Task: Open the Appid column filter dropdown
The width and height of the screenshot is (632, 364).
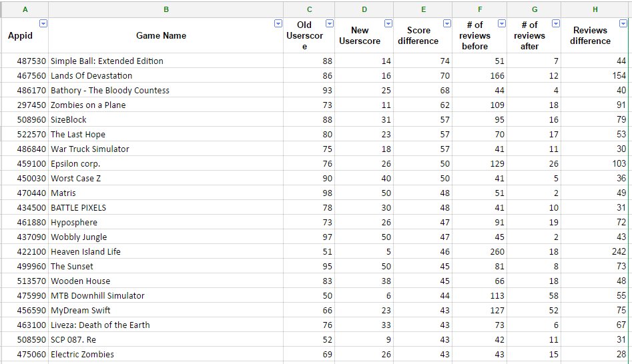Action: (x=43, y=24)
